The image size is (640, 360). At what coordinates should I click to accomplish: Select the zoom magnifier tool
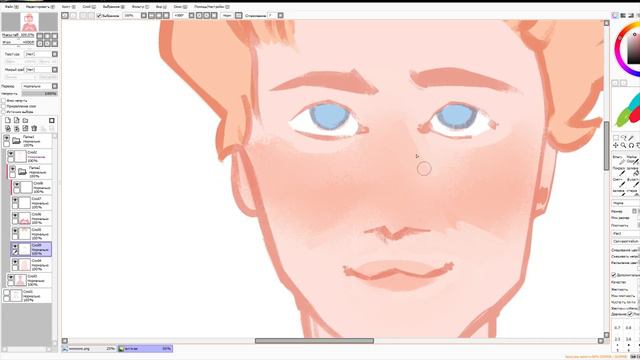point(624,145)
